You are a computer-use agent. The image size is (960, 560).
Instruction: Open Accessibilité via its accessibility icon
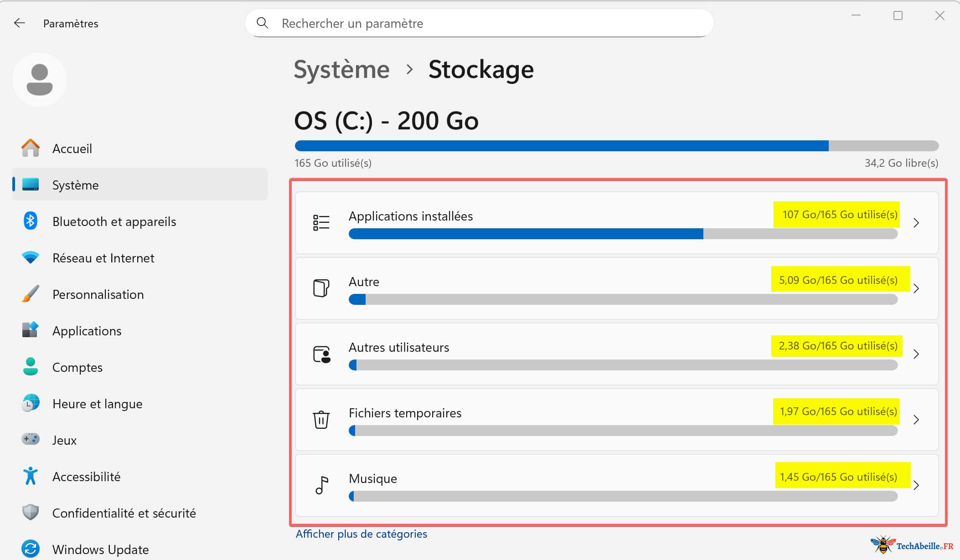pos(30,476)
